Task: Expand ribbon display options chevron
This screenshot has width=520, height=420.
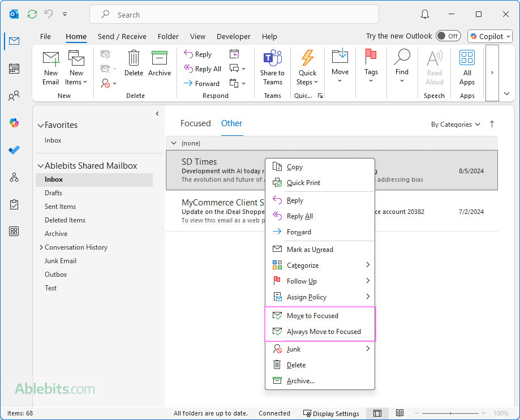Action: point(506,93)
